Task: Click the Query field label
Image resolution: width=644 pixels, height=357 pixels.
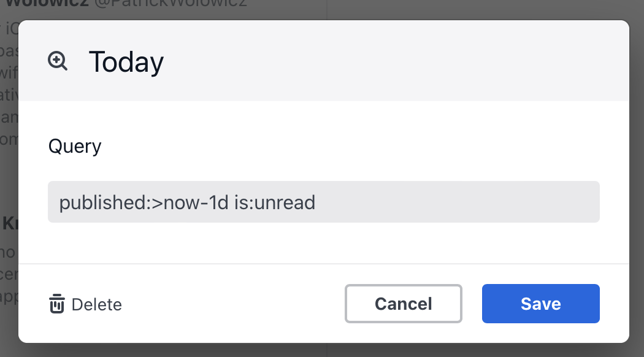Action: coord(75,146)
